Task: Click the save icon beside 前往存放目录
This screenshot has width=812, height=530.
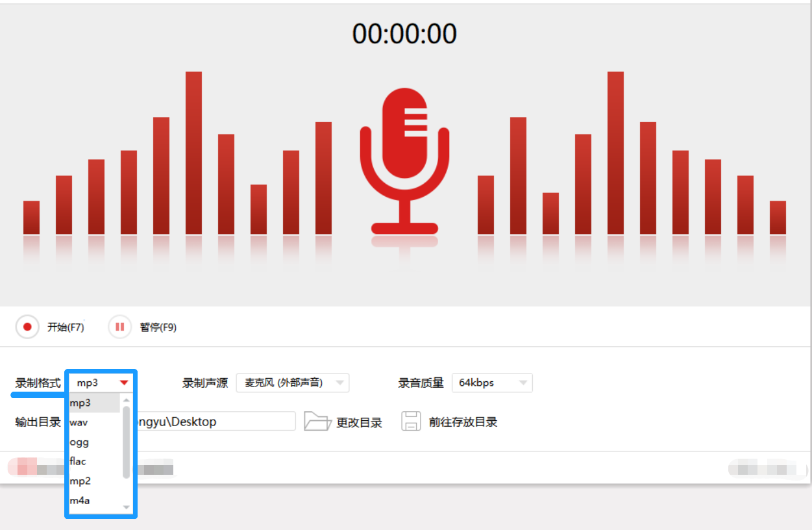Action: pyautogui.click(x=412, y=421)
